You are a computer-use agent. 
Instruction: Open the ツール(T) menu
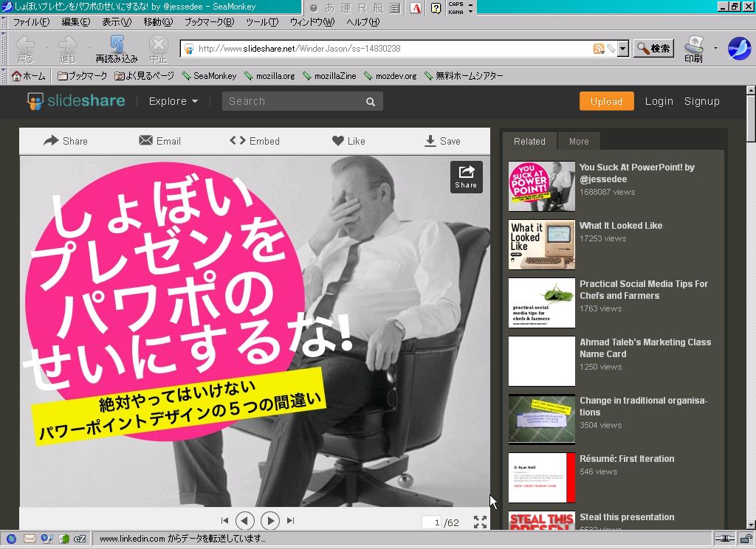(x=262, y=22)
